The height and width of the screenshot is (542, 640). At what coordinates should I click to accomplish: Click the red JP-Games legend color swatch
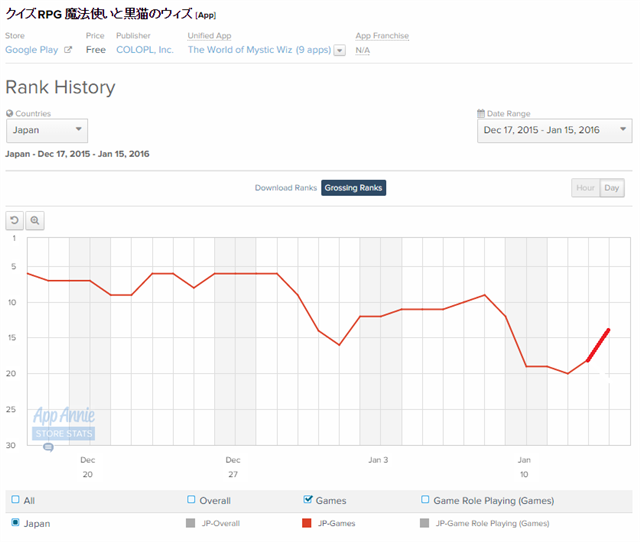(307, 523)
